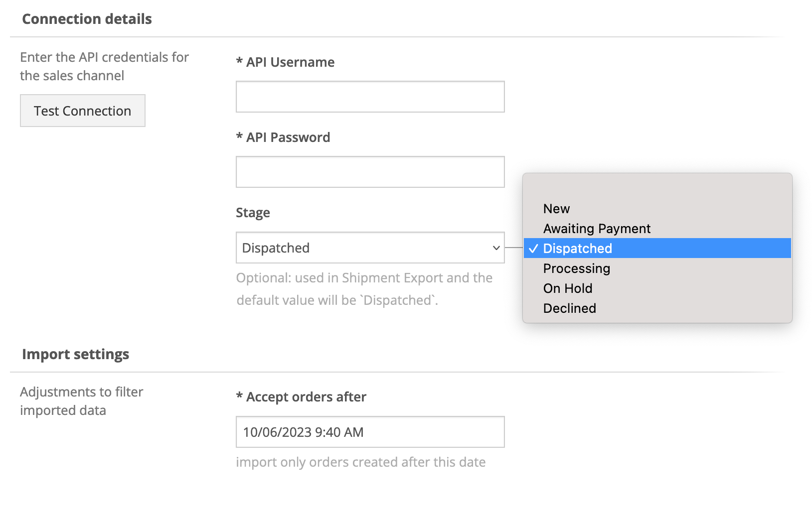Select the highlighted Dispatched option
The width and height of the screenshot is (812, 520).
[577, 249]
